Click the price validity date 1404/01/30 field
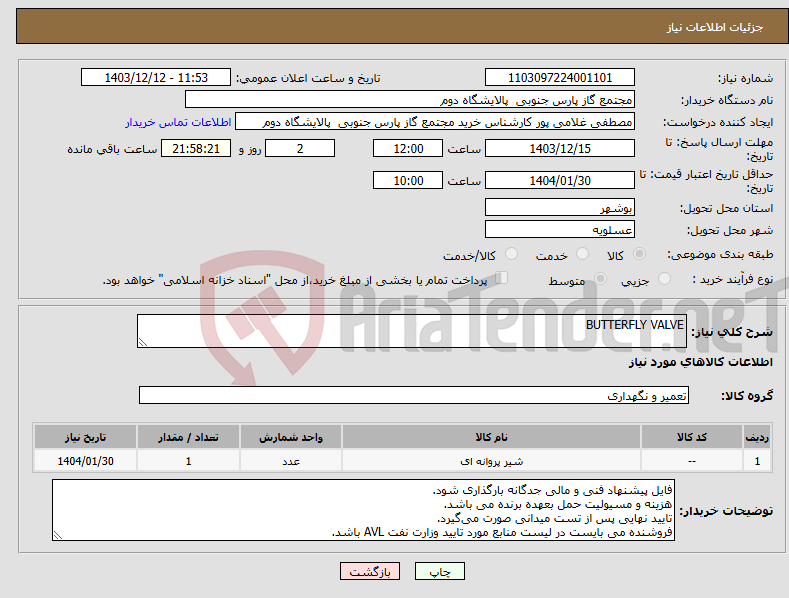Image resolution: width=789 pixels, height=598 pixels. click(560, 180)
